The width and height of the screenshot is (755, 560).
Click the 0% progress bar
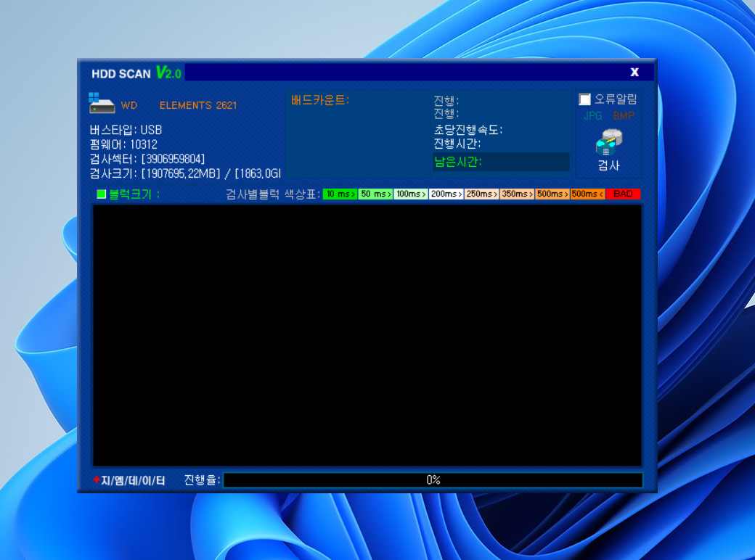(433, 479)
